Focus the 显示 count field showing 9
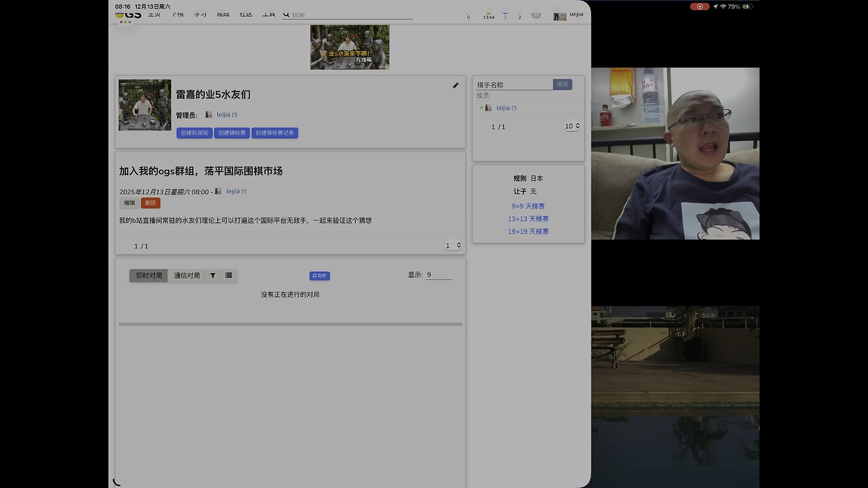This screenshot has height=488, width=868. coord(439,274)
